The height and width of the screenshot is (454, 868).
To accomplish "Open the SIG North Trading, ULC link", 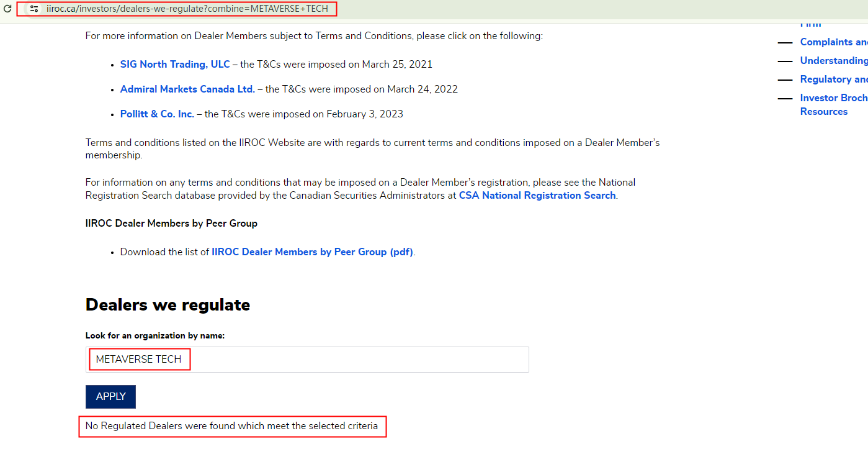I will point(175,65).
